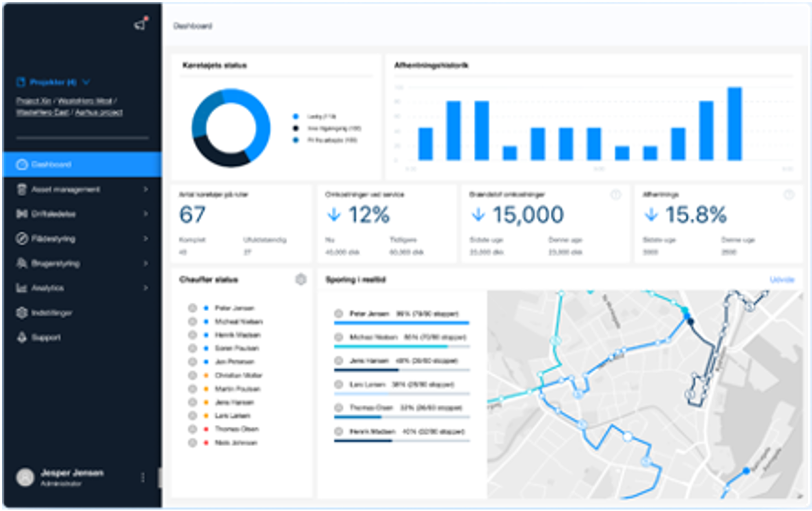
Task: Expand the Driftsledelse submenu arrow
Action: pyautogui.click(x=146, y=214)
